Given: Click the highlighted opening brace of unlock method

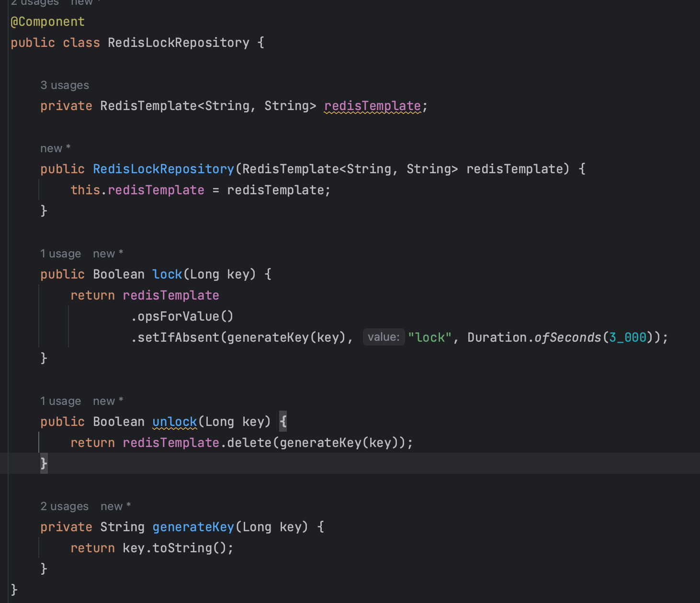Looking at the screenshot, I should [x=283, y=422].
